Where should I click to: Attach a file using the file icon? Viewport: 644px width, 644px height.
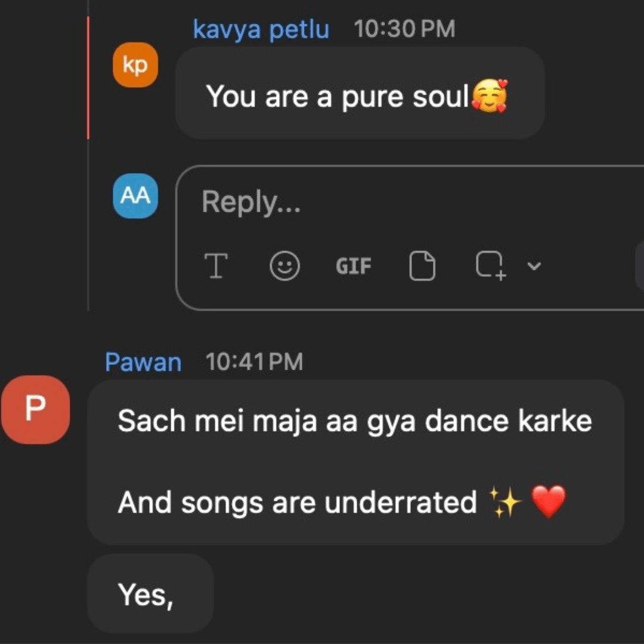(x=422, y=265)
